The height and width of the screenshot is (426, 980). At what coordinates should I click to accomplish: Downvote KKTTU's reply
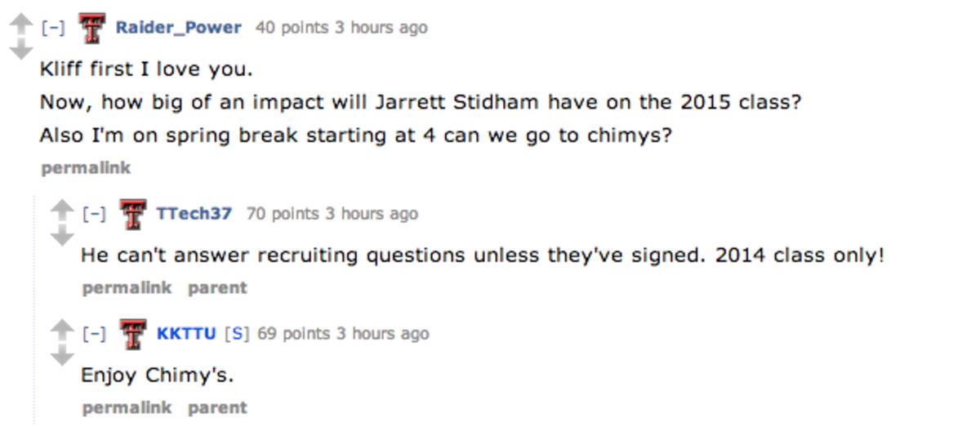click(61, 357)
